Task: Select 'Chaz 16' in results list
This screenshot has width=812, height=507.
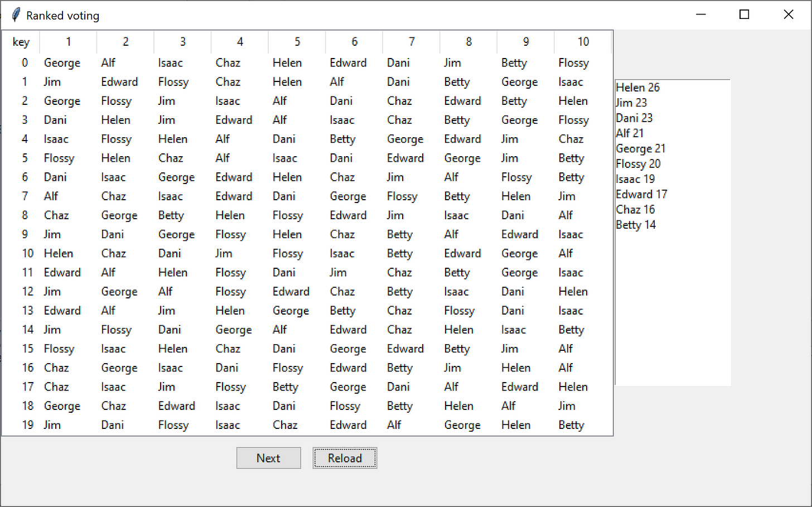Action: point(635,209)
